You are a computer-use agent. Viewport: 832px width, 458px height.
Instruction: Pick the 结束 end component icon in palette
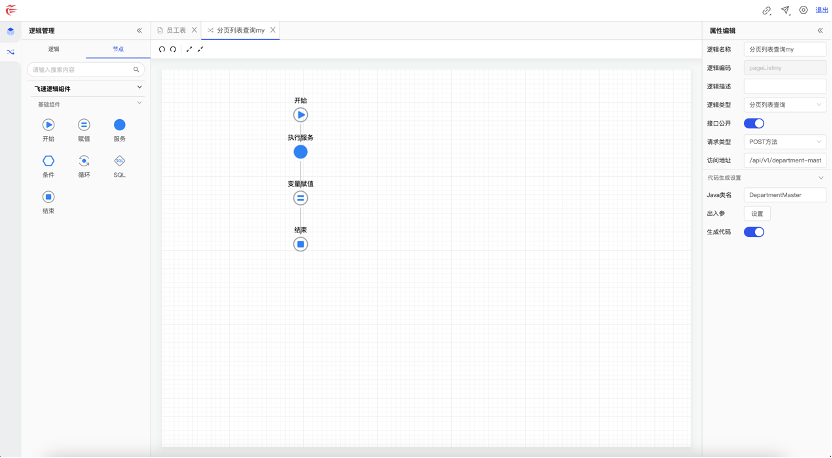click(48, 197)
